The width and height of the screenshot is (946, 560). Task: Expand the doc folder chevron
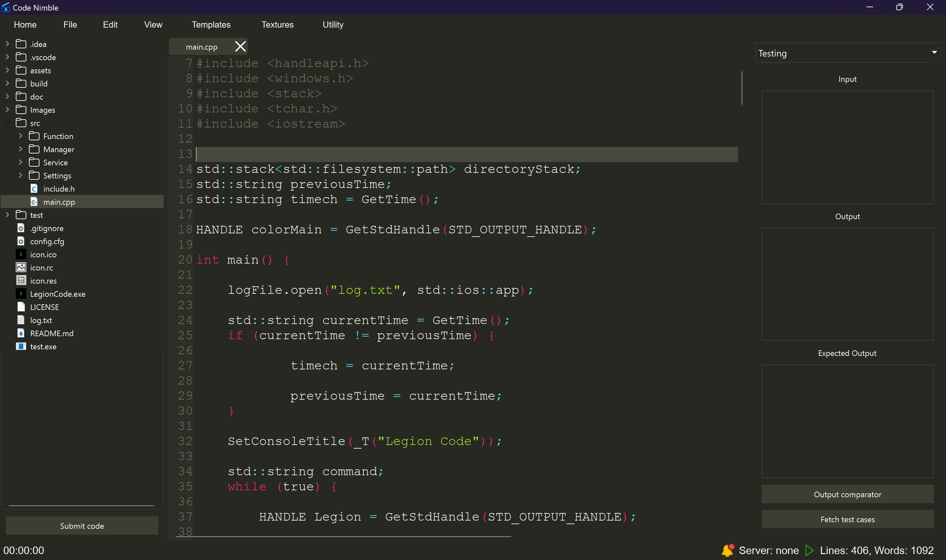point(7,97)
